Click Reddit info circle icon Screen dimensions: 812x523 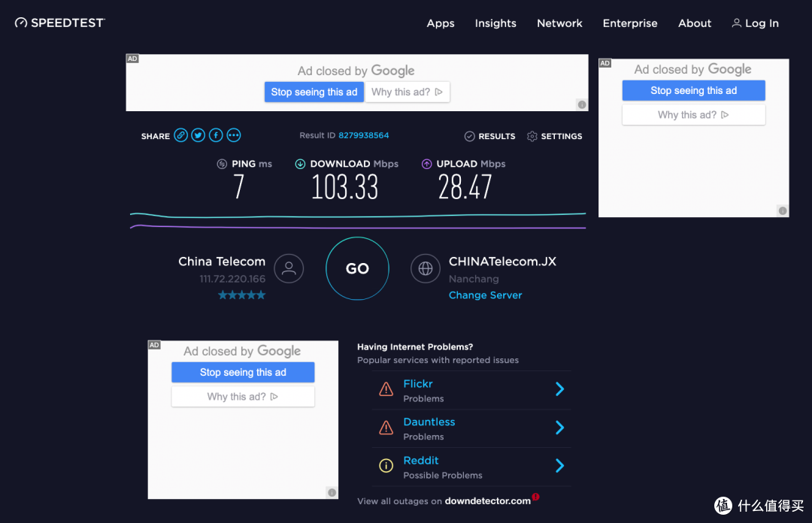pyautogui.click(x=386, y=466)
